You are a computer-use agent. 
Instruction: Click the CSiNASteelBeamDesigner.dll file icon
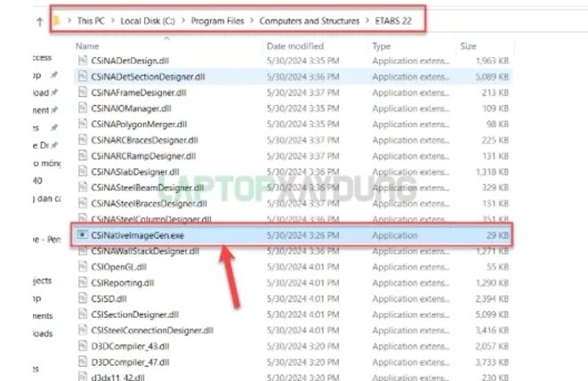pyautogui.click(x=83, y=187)
